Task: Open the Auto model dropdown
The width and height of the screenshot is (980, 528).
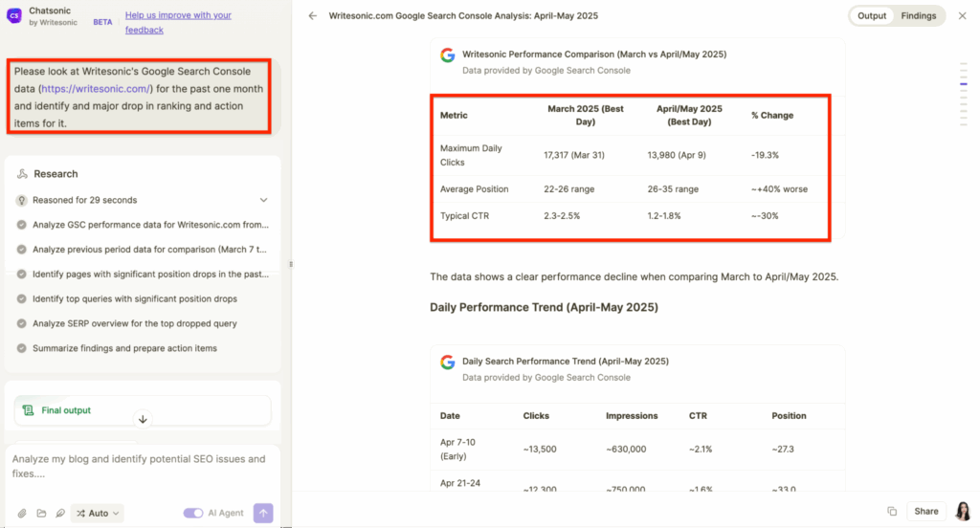Action: click(x=98, y=513)
